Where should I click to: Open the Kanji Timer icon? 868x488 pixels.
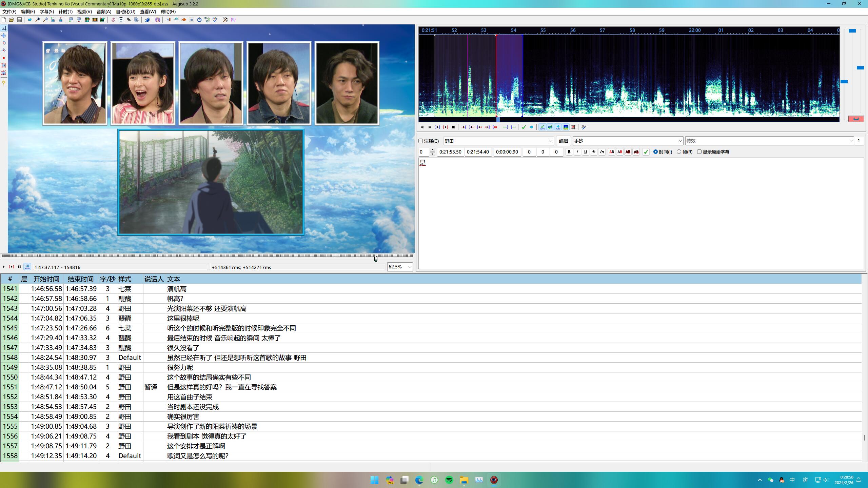207,20
